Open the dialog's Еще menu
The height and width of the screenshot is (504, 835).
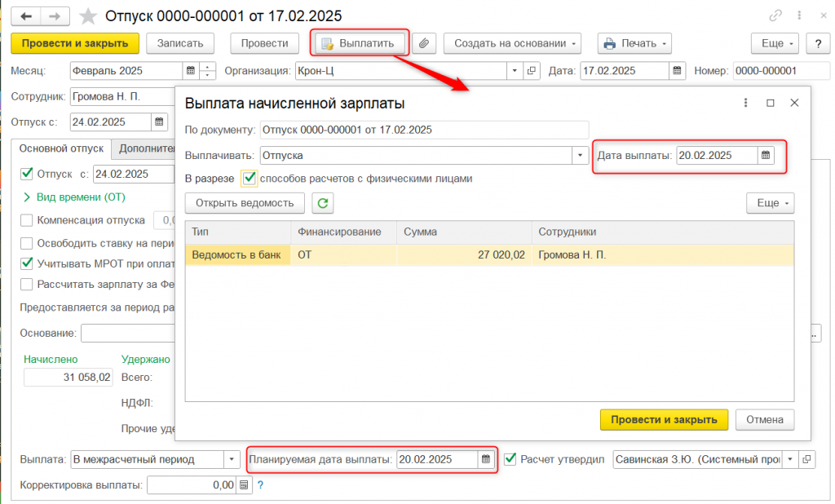771,203
